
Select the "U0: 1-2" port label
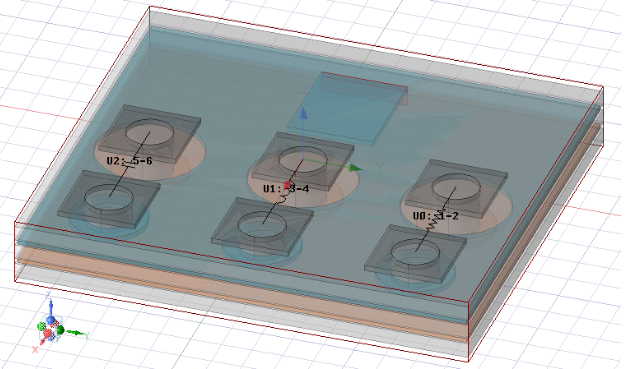(436, 216)
